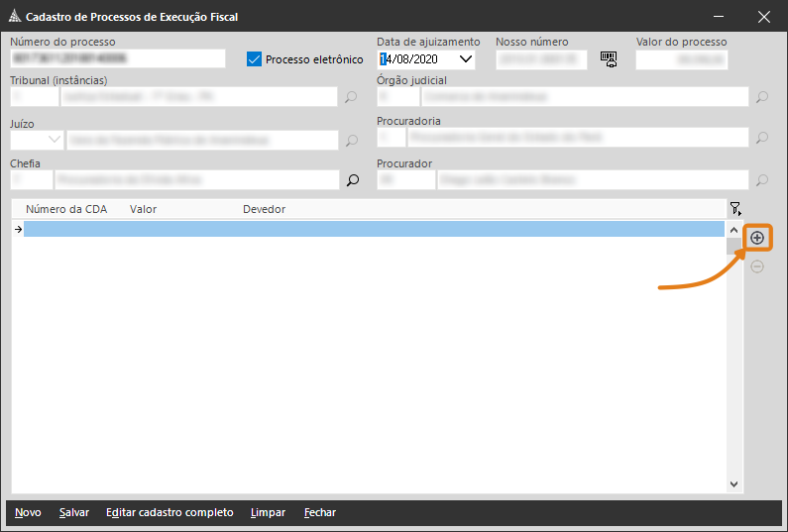Click the grid scrollbar down arrow
Screen dimensions: 788x532
(733, 484)
